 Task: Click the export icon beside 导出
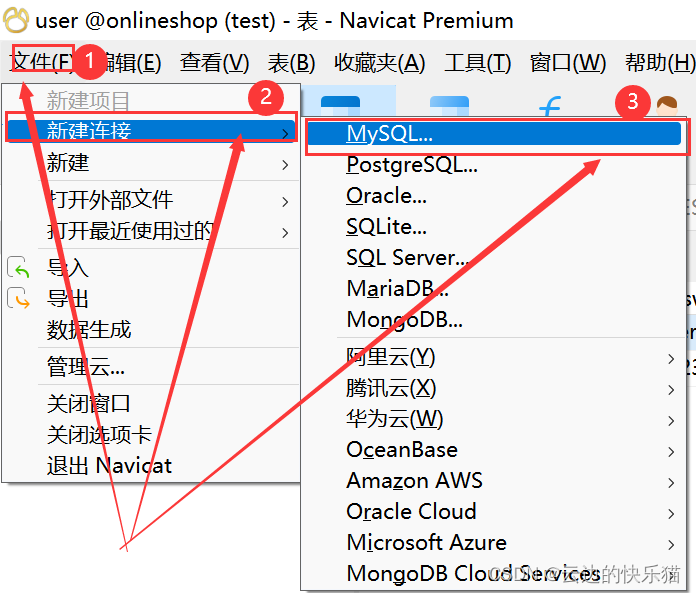19,298
